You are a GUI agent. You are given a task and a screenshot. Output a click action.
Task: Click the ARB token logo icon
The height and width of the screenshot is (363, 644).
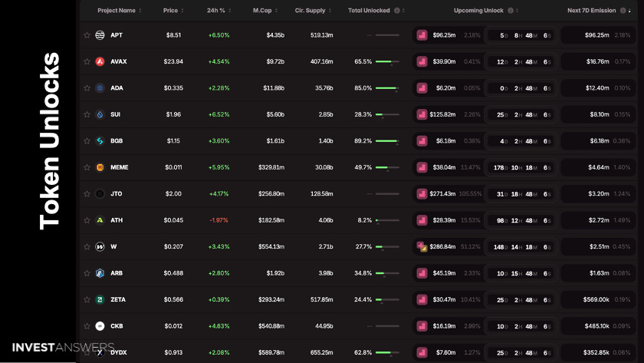(100, 273)
